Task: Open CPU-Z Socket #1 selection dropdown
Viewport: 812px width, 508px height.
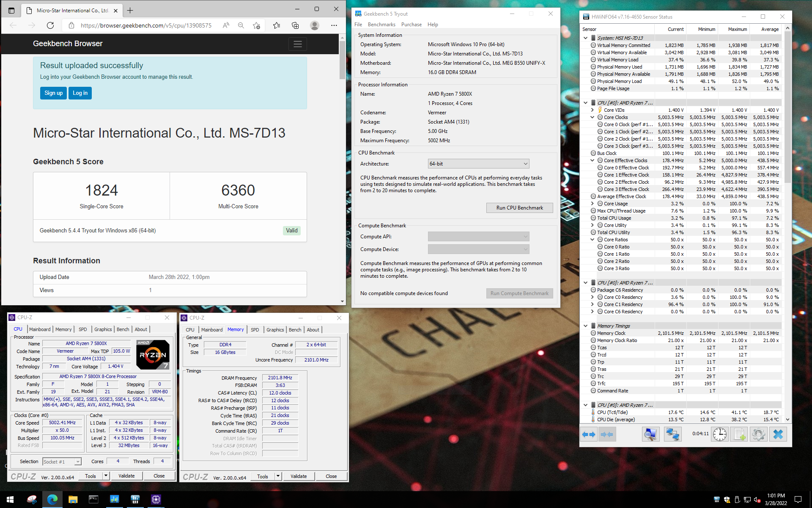Action: [x=62, y=462]
